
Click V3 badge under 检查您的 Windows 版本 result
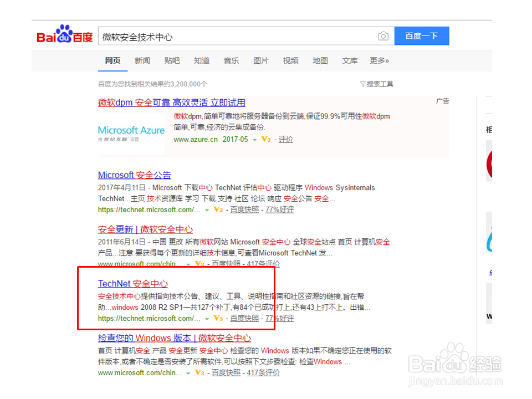[x=199, y=372]
